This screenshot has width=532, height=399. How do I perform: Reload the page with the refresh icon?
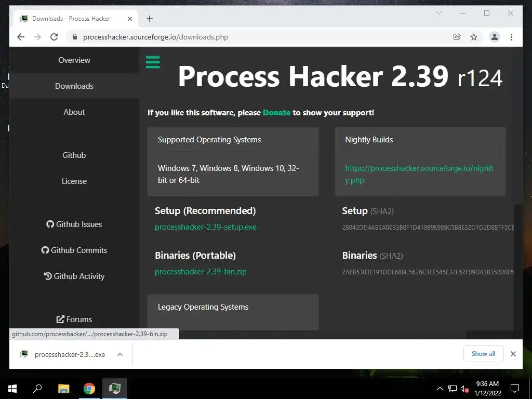point(54,37)
